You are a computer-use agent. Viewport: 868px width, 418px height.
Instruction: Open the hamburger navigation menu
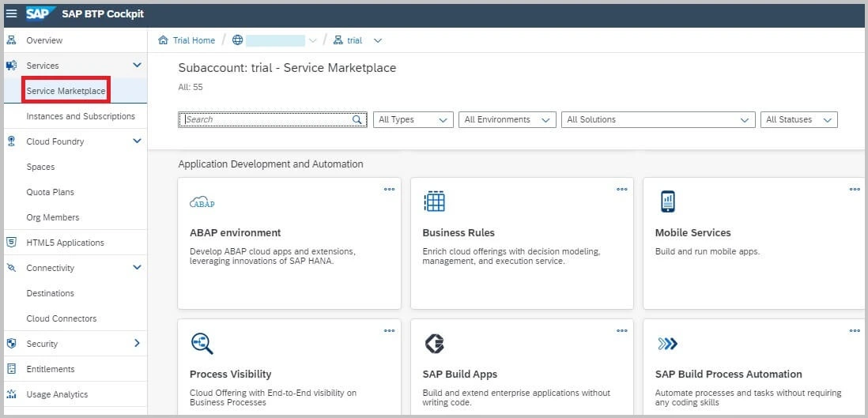[x=12, y=14]
